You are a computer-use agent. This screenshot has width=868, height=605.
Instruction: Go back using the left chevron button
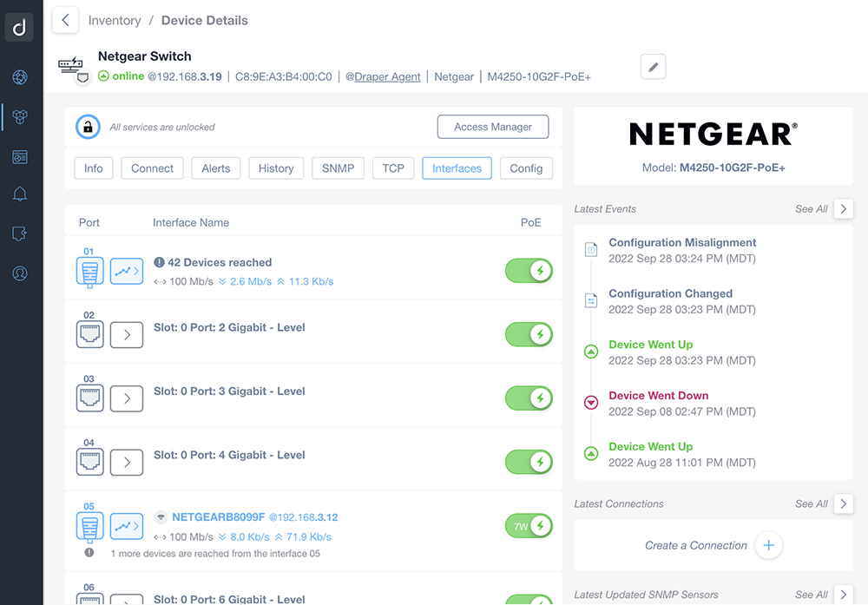65,20
